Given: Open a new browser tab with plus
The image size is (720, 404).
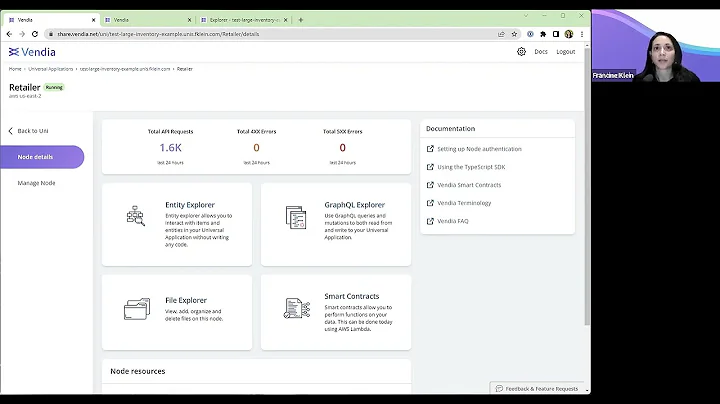Looking at the screenshot, I should 301,20.
